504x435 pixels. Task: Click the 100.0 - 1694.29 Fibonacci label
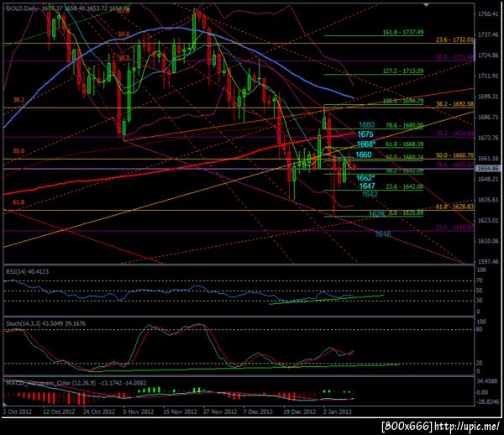(x=403, y=101)
